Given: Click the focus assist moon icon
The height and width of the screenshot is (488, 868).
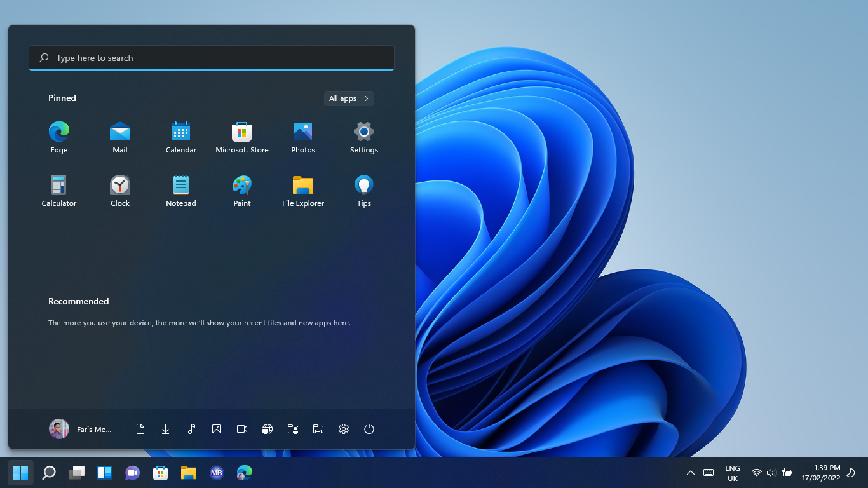Looking at the screenshot, I should click(851, 473).
